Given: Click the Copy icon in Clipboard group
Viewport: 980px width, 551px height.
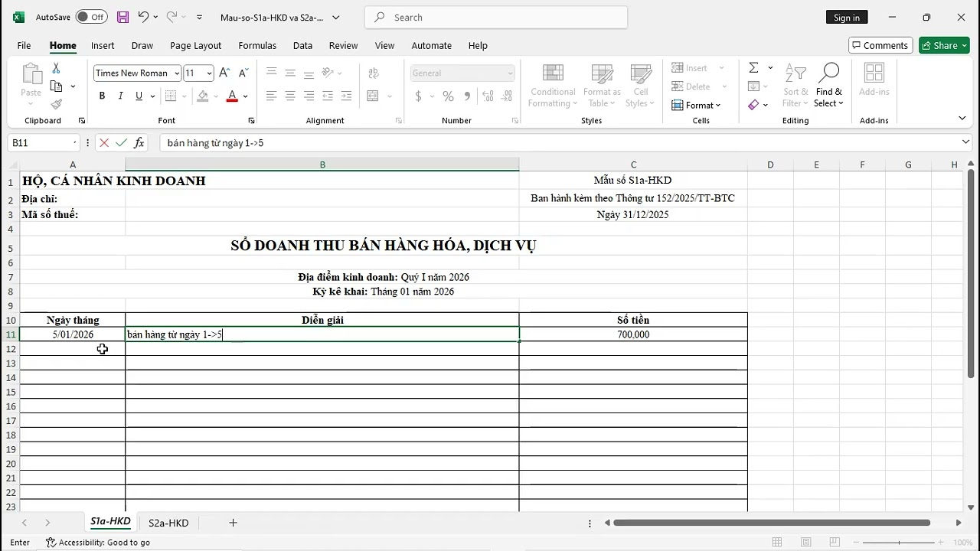Looking at the screenshot, I should 56,86.
